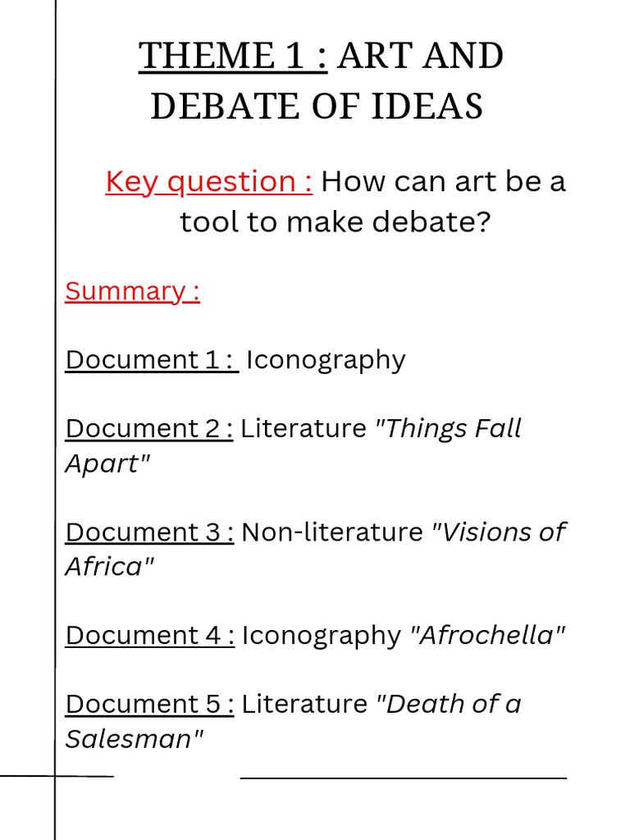Click the italic title "Visions of"

(499, 532)
